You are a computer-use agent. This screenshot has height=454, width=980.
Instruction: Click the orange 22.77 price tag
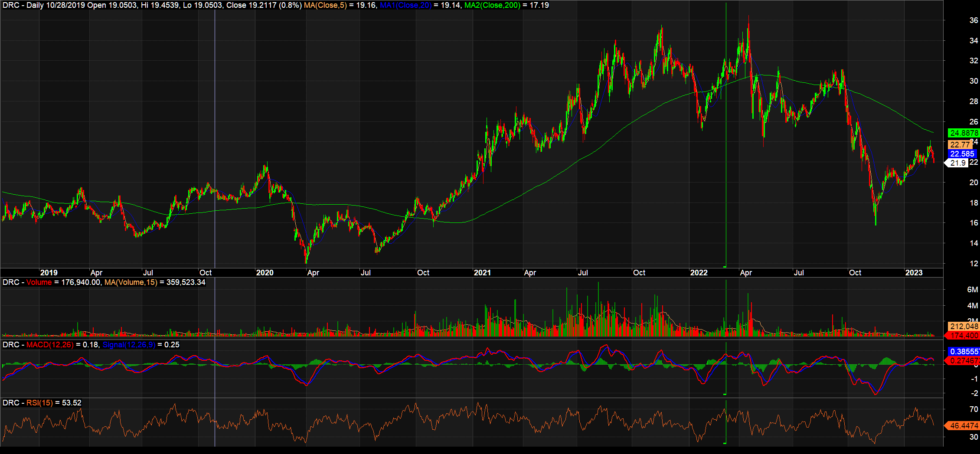coord(959,144)
